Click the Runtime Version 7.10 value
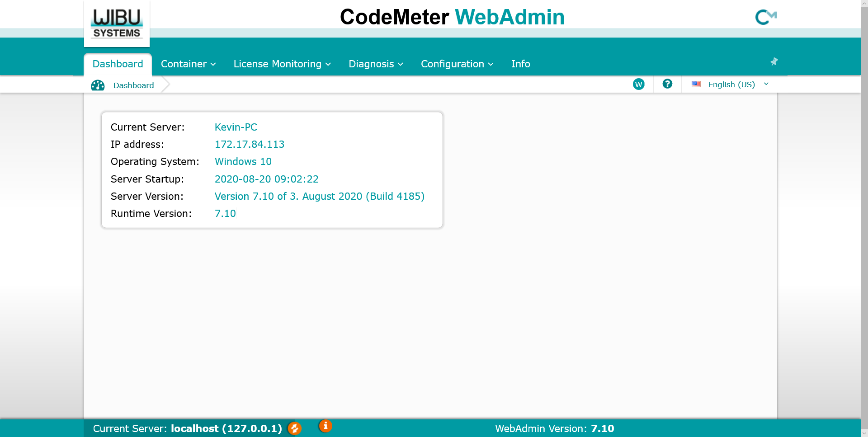Image resolution: width=868 pixels, height=437 pixels. point(225,213)
